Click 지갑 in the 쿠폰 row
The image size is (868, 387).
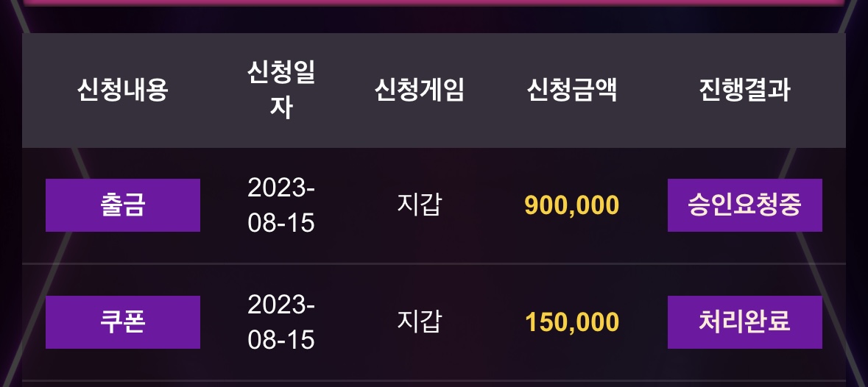pos(419,322)
